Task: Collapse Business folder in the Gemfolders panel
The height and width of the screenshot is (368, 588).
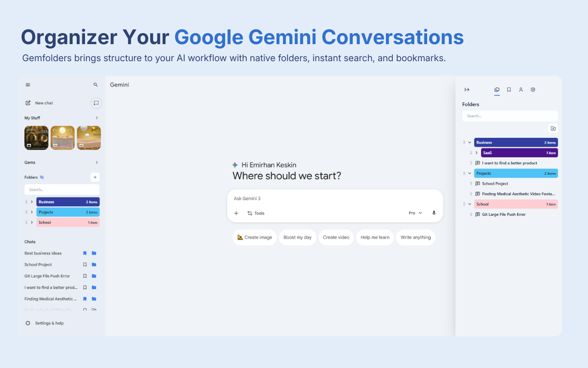Action: (469, 143)
